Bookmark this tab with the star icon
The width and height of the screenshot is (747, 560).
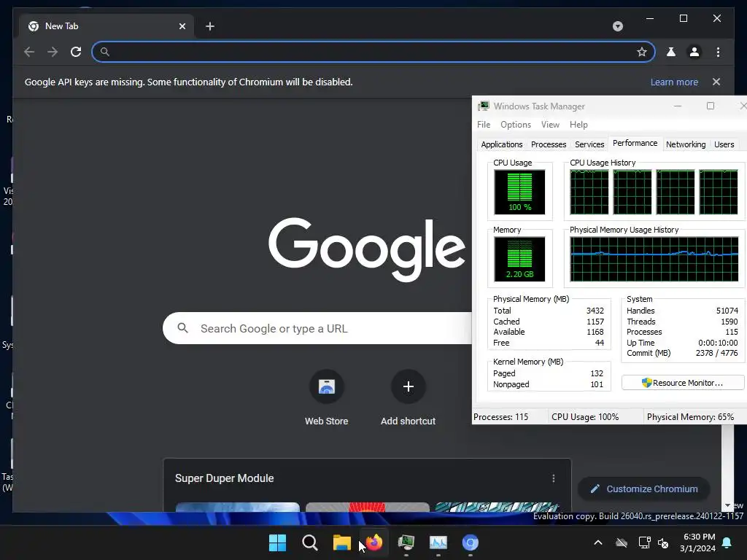pos(642,52)
